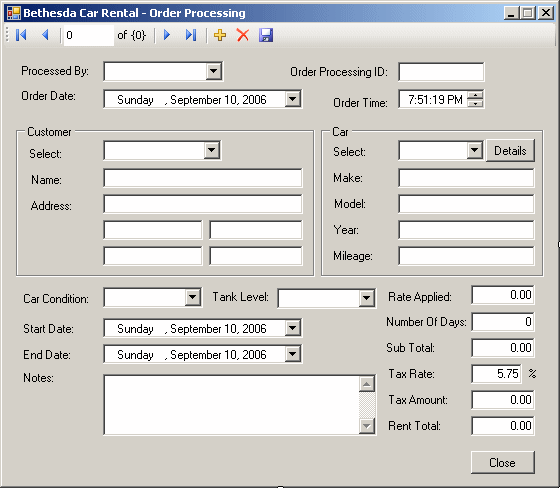Click the Sub Total field
Viewport: 560px width, 488px height.
(502, 348)
